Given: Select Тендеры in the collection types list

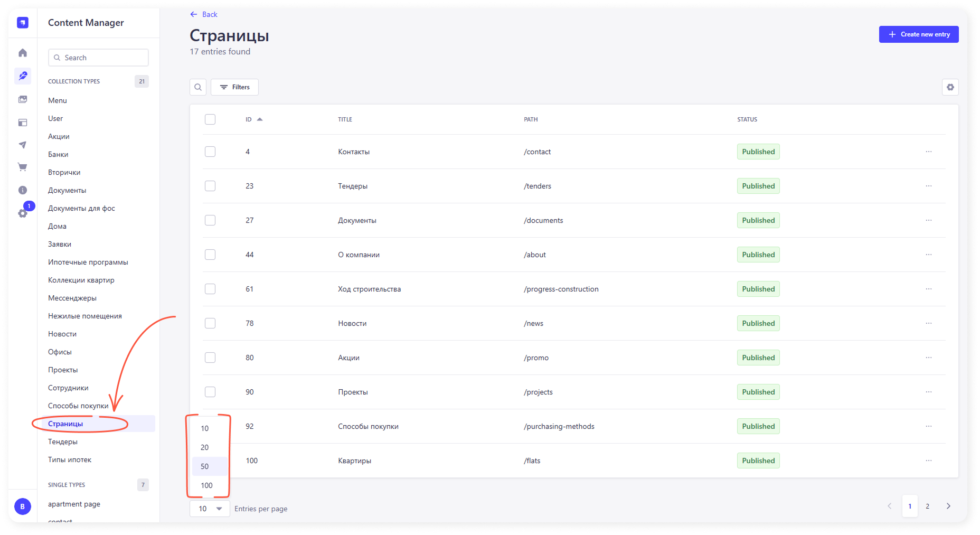Looking at the screenshot, I should click(63, 442).
